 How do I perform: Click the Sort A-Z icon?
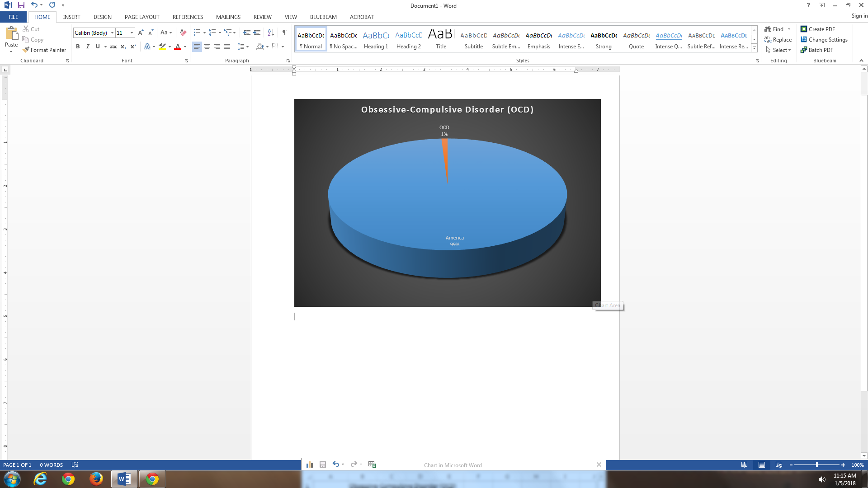pyautogui.click(x=271, y=33)
